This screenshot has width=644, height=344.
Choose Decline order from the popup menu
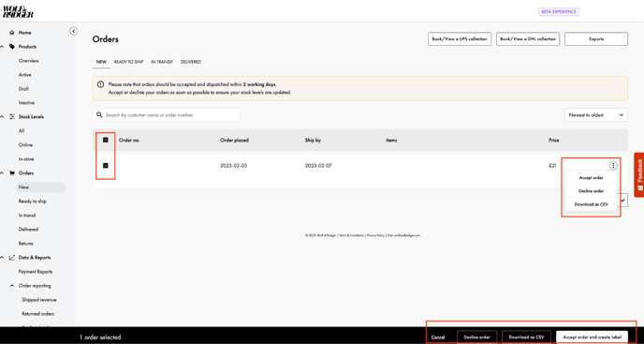click(x=591, y=191)
